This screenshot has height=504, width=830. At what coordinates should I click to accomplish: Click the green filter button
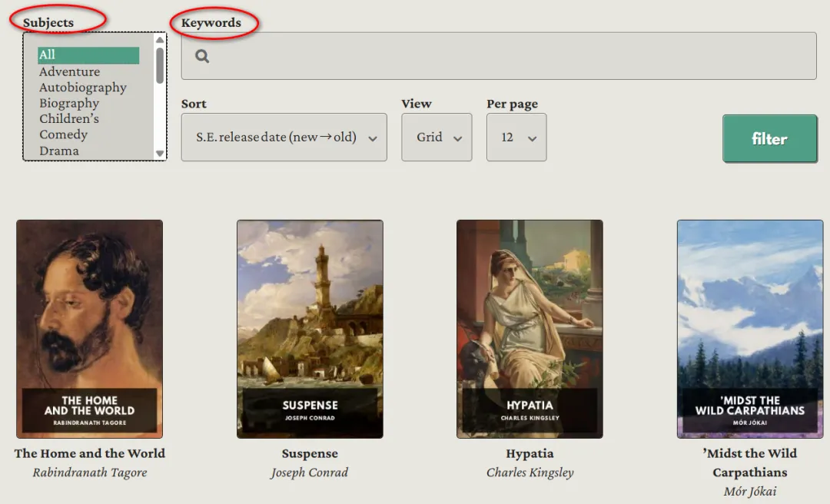[769, 139]
